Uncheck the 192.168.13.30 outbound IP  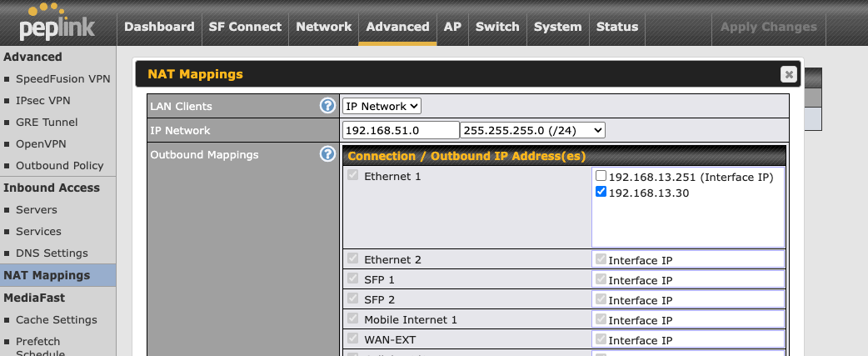click(601, 193)
